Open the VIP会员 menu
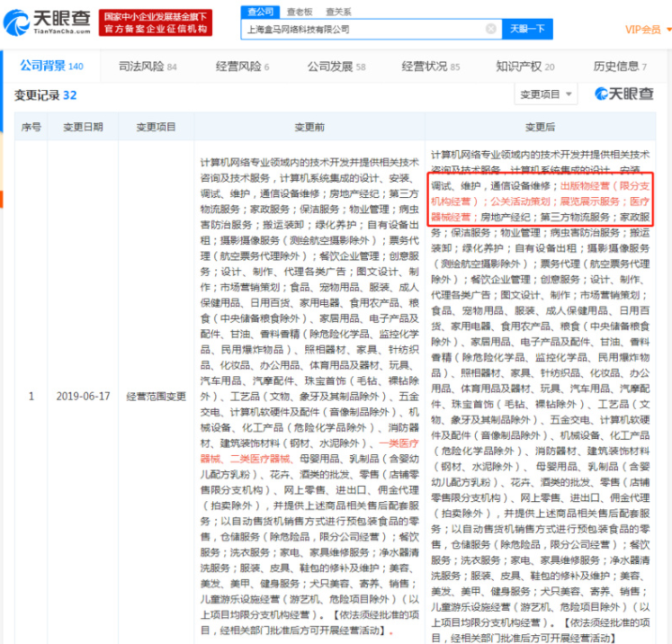Viewport: 672px width, 644px height. click(x=648, y=30)
